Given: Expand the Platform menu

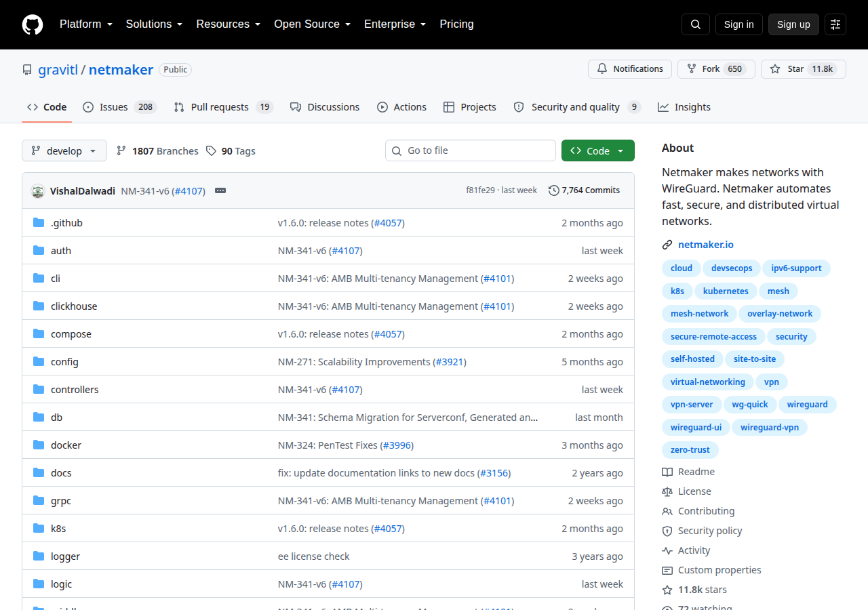Looking at the screenshot, I should click(85, 24).
